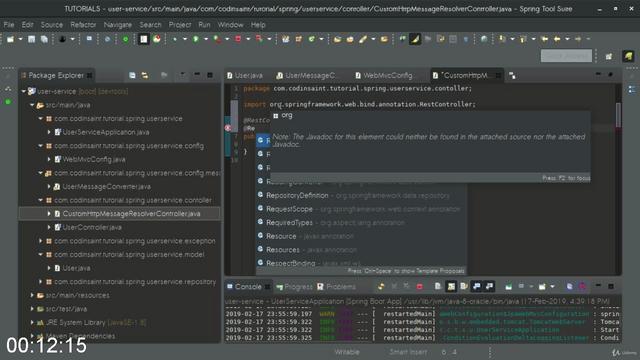Expand the src/main/resources folder
The height and width of the screenshot is (360, 640).
[x=32, y=296]
